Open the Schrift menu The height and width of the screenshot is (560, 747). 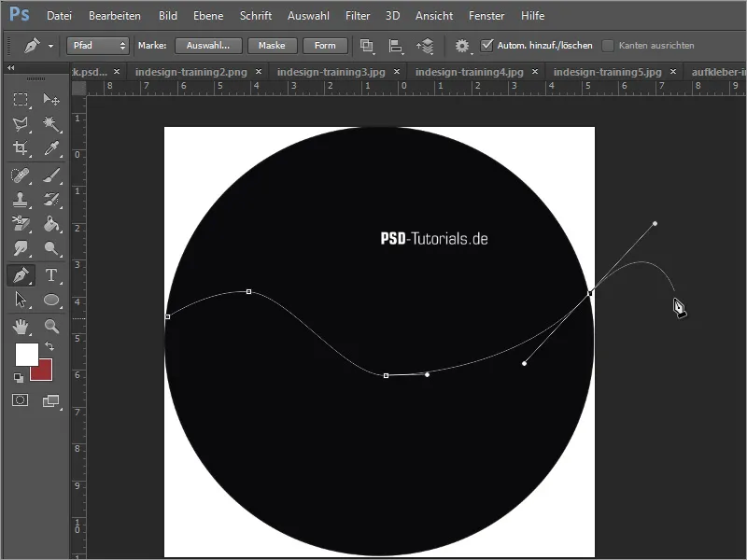256,16
